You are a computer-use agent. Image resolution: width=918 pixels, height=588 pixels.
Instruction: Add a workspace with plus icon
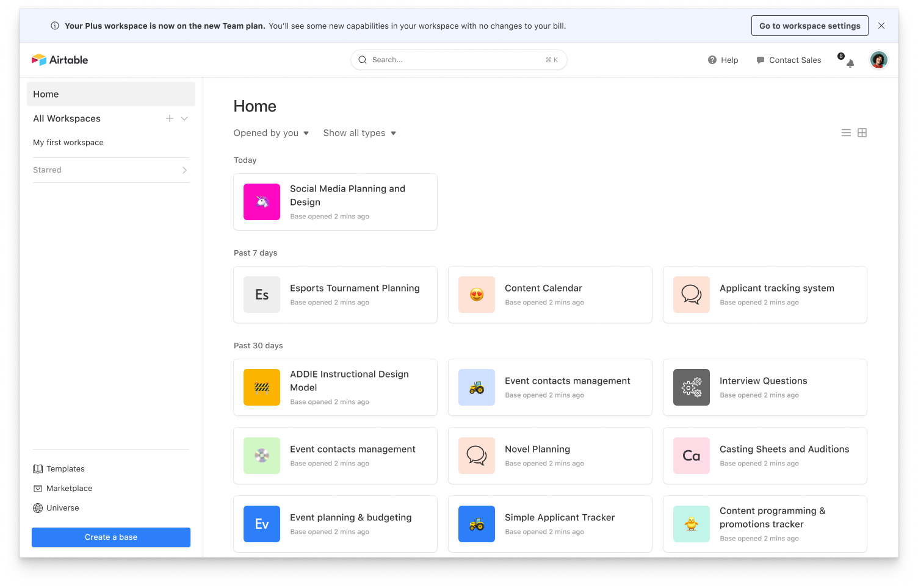point(170,118)
